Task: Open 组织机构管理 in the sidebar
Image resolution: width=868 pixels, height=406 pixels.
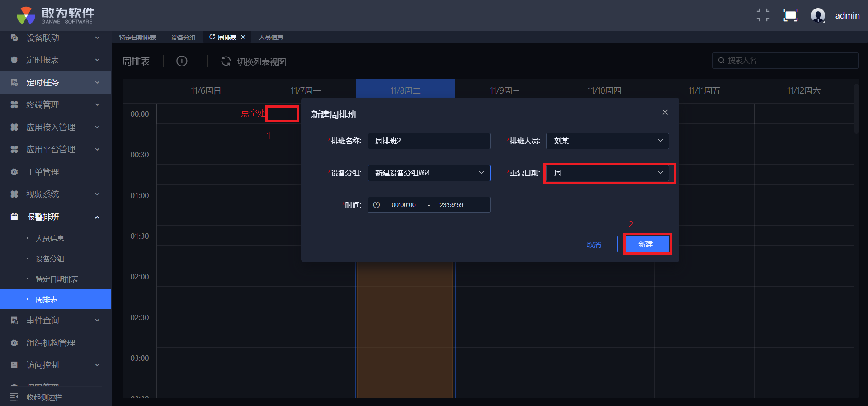Action: [x=56, y=343]
